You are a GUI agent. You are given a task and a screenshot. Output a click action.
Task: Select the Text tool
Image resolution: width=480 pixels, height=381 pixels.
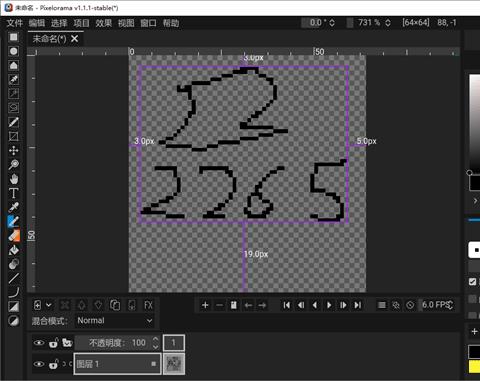point(14,193)
